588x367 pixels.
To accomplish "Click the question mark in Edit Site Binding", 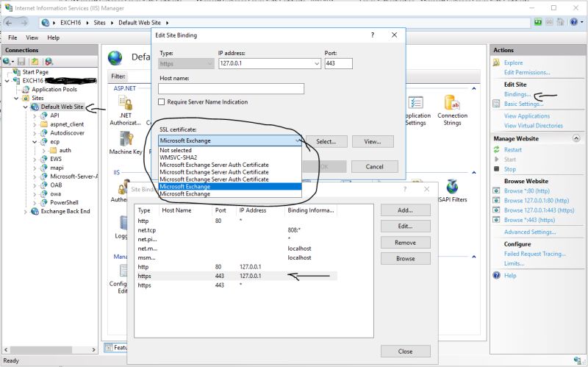I will [x=373, y=35].
